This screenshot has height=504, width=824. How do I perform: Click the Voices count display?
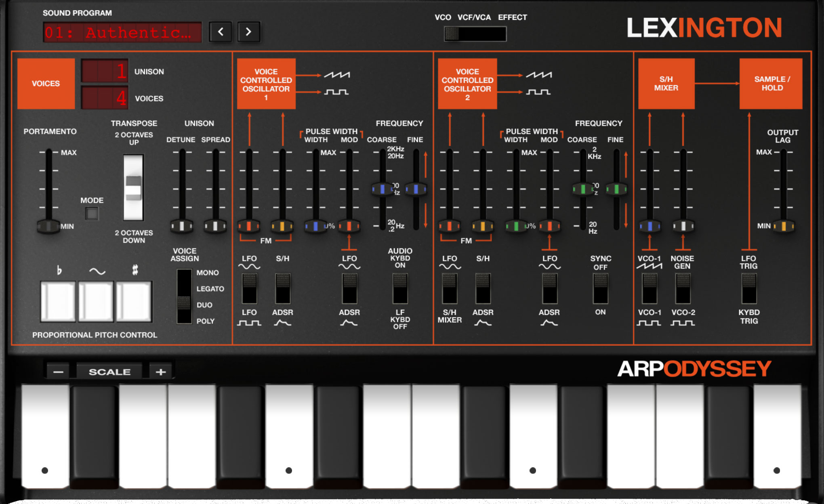point(105,98)
